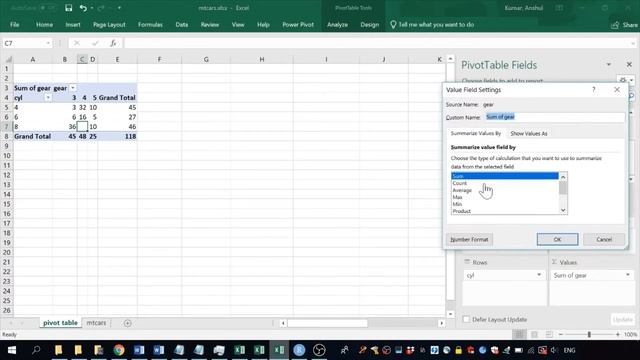The width and height of the screenshot is (640, 360).
Task: Click the Custom Name input field
Action: tap(555, 117)
